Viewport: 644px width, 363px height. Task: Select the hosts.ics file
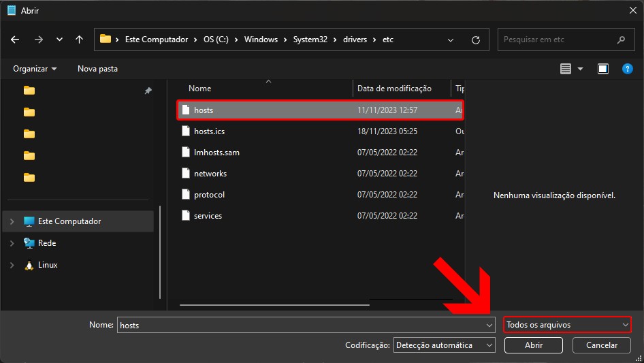(x=209, y=131)
